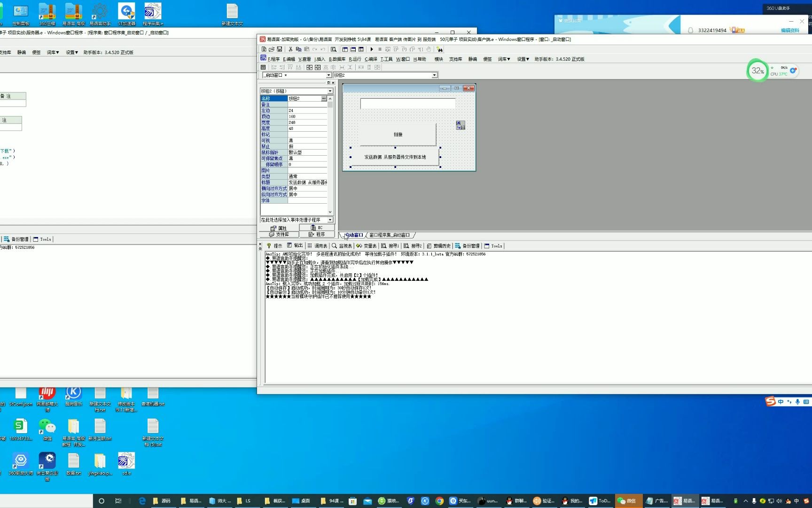This screenshot has height=508, width=812.
Task: Click the Run program play icon
Action: 372,49
